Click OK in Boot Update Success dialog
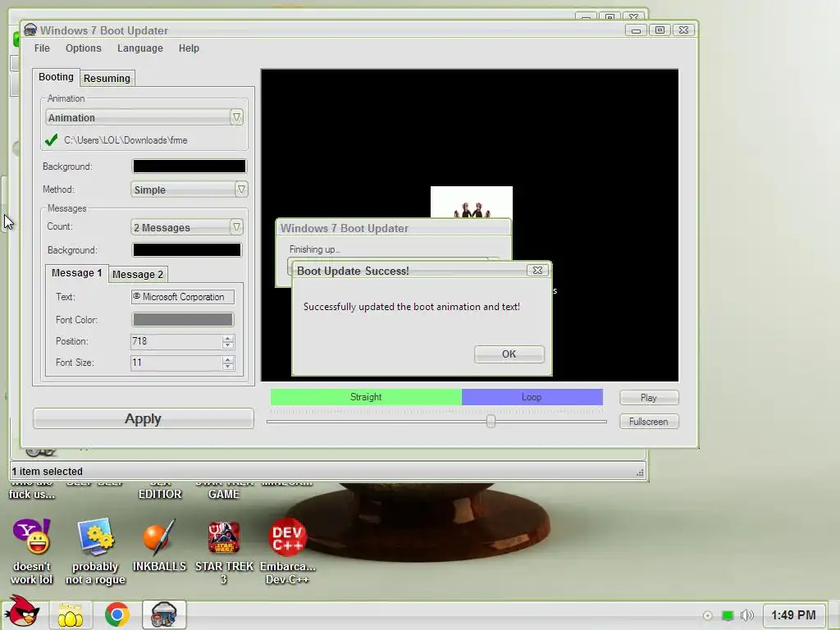The image size is (840, 630). coord(509,354)
